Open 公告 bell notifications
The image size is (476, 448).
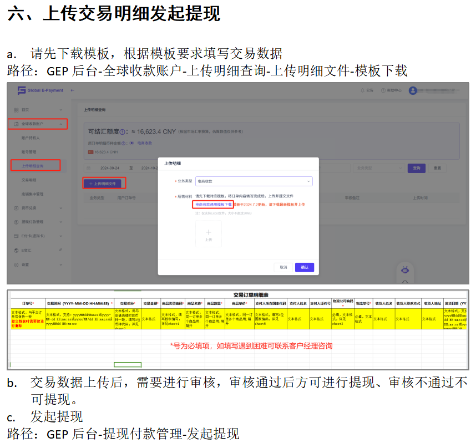[369, 90]
